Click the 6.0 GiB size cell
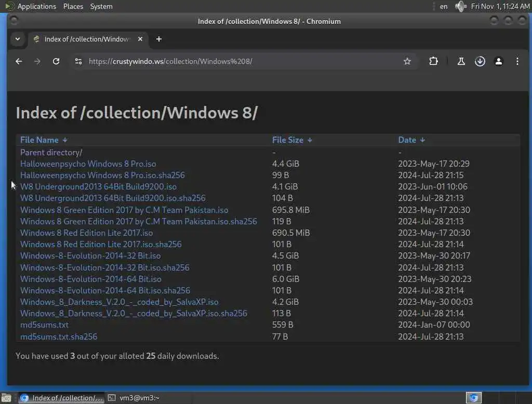 [286, 279]
